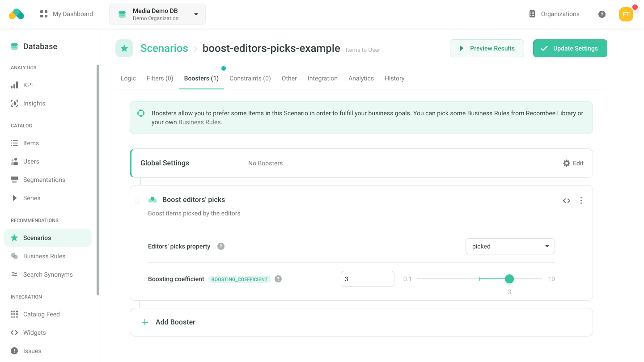Image resolution: width=644 pixels, height=362 pixels.
Task: Open the Items catalog section
Action: click(x=30, y=143)
